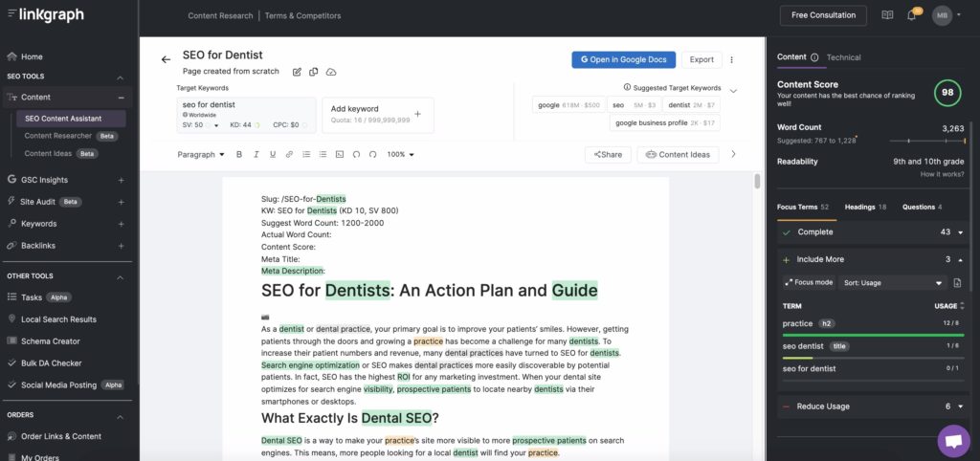Expand the Complete terms section

(960, 232)
